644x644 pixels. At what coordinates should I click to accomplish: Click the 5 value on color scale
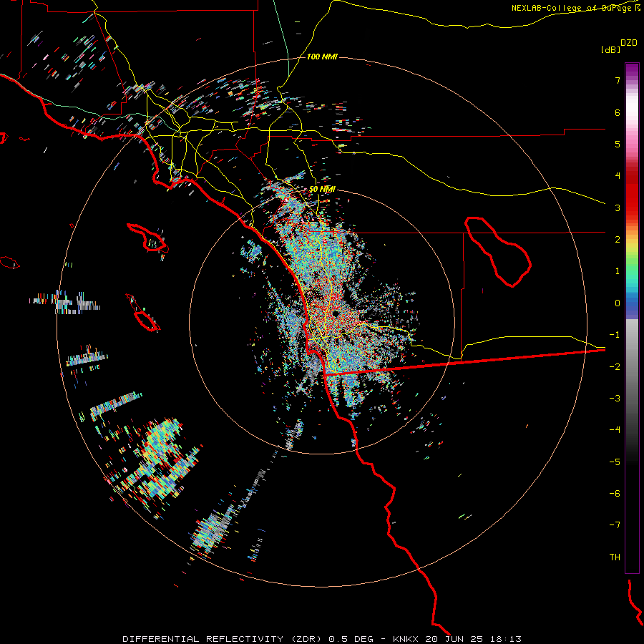click(618, 144)
